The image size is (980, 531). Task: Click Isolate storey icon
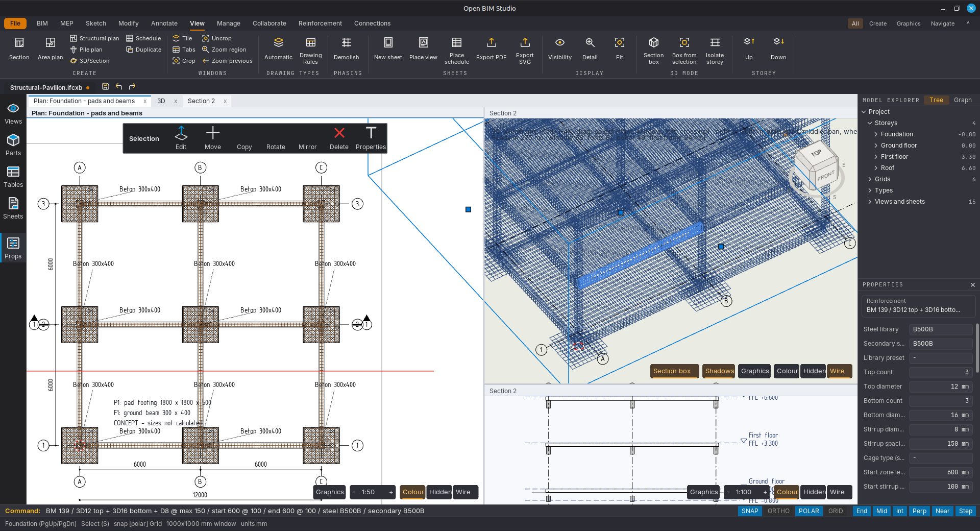point(715,42)
